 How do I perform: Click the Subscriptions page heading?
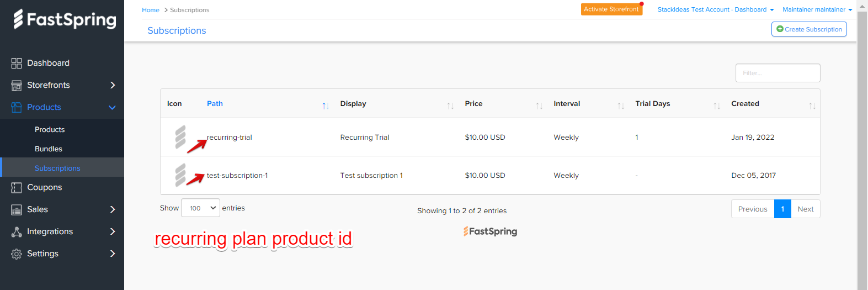click(177, 30)
